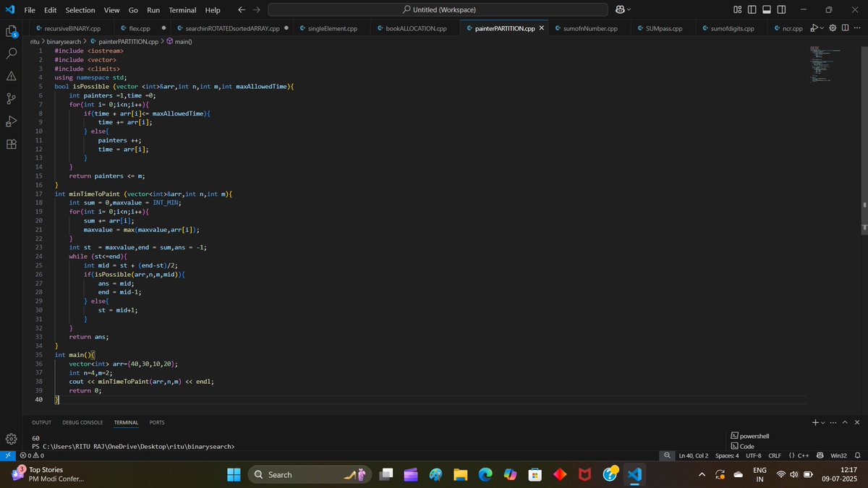The width and height of the screenshot is (868, 488).
Task: Click the remote window status bar icon
Action: (7, 455)
